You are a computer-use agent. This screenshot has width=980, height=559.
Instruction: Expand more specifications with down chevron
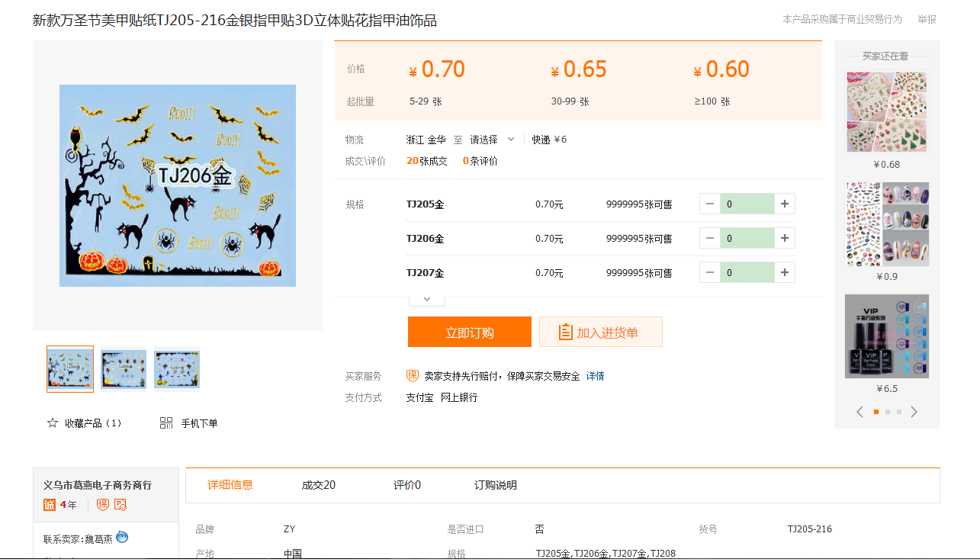click(x=427, y=299)
